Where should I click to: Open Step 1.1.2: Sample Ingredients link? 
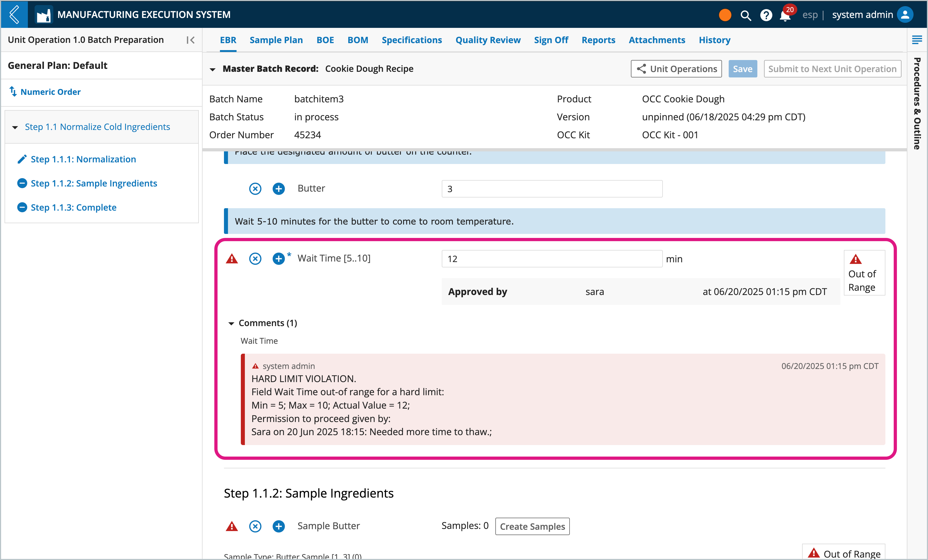(x=94, y=183)
